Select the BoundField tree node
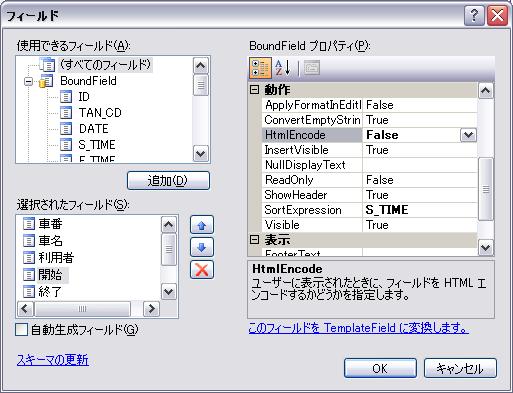 tap(88, 81)
